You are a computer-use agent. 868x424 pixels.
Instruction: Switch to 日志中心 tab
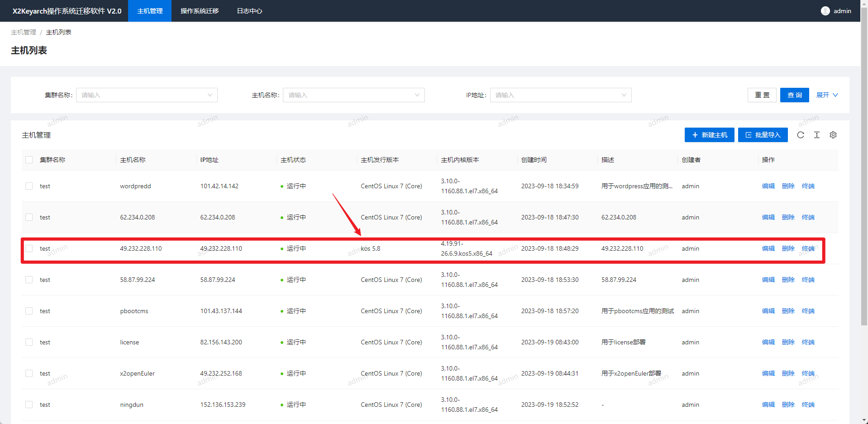click(249, 11)
